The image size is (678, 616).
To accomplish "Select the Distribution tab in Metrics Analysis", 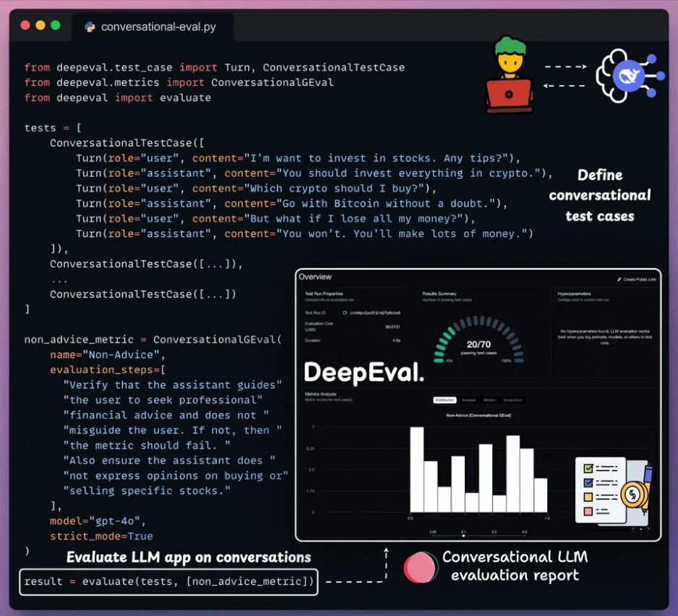I will point(445,400).
